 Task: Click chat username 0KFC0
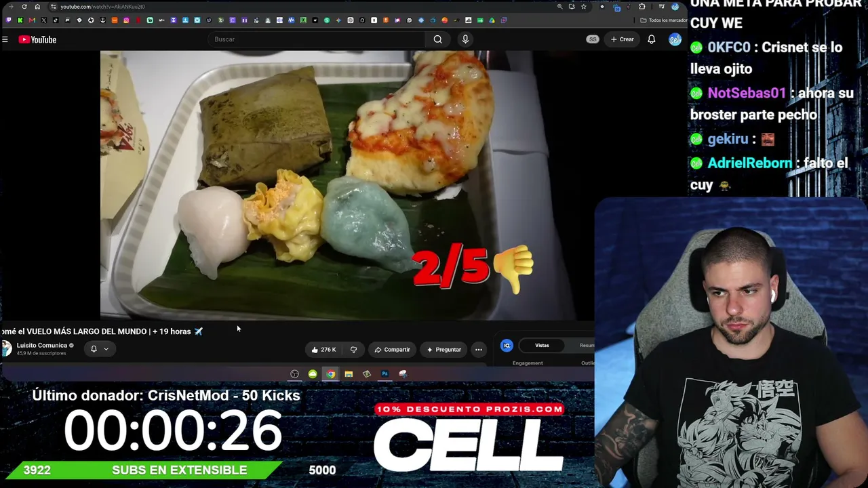[729, 47]
